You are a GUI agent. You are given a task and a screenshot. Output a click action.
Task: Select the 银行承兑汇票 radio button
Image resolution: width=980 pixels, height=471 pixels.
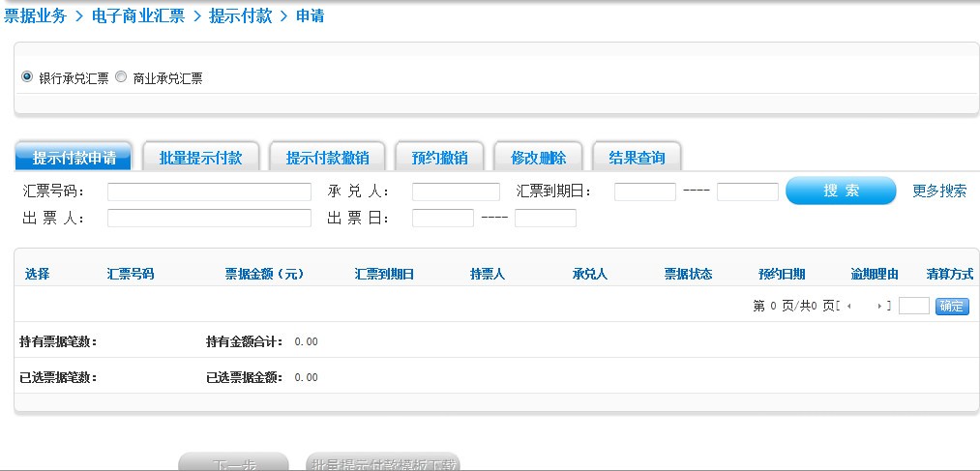pos(27,77)
